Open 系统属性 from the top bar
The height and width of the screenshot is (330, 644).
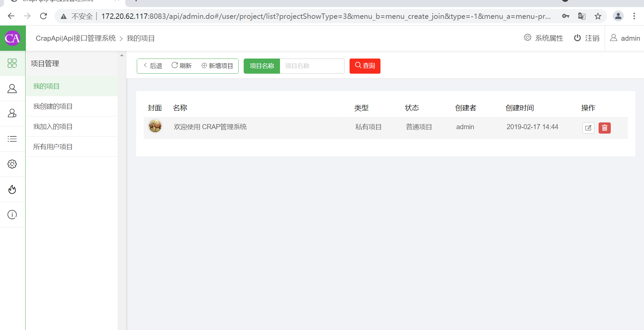click(543, 38)
